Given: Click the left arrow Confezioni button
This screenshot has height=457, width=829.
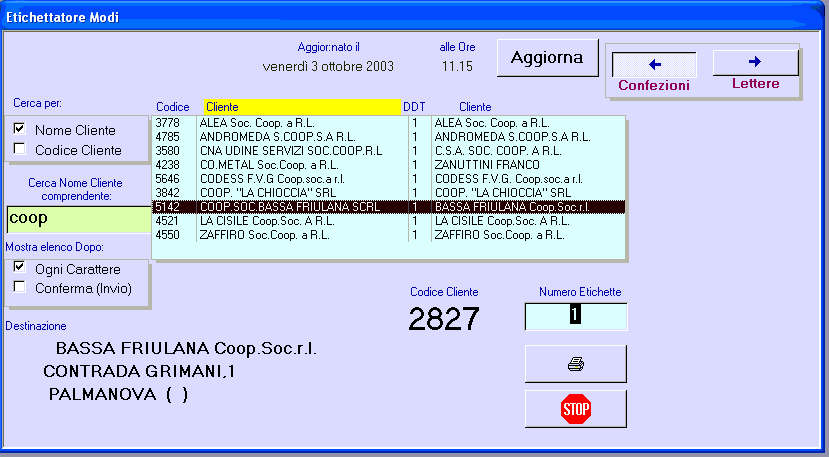Looking at the screenshot, I should [654, 65].
